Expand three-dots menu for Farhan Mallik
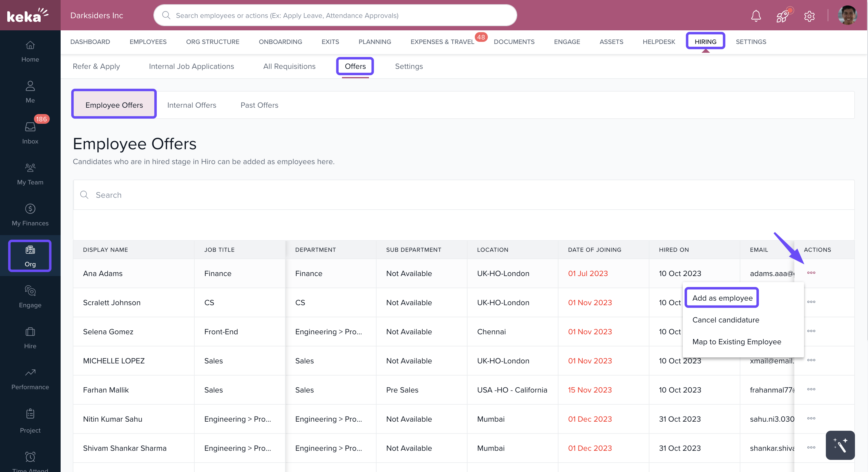The height and width of the screenshot is (472, 868). 811,389
